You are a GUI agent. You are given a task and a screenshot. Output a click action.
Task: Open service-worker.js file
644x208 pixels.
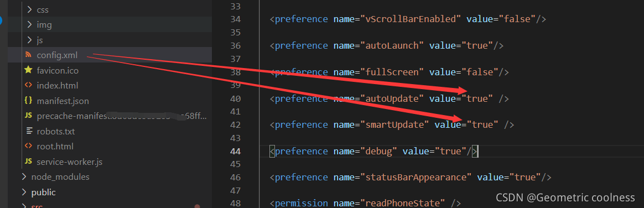click(x=69, y=162)
